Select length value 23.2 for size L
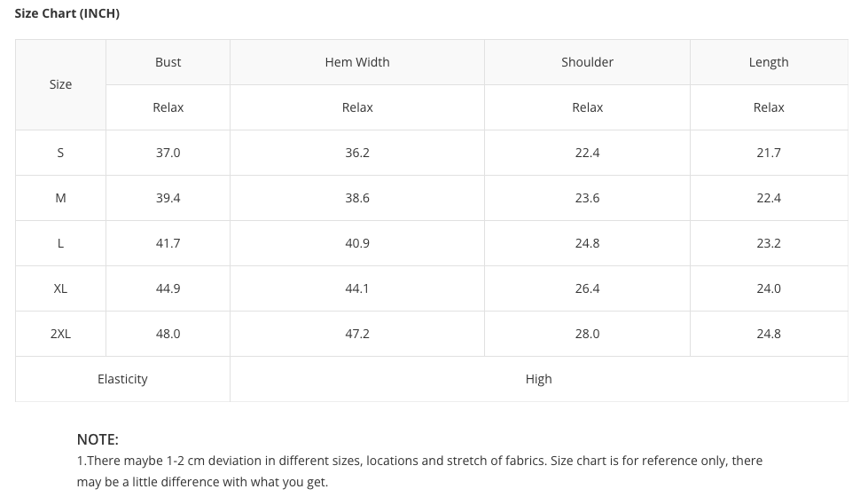Image resolution: width=868 pixels, height=497 pixels. [x=769, y=243]
